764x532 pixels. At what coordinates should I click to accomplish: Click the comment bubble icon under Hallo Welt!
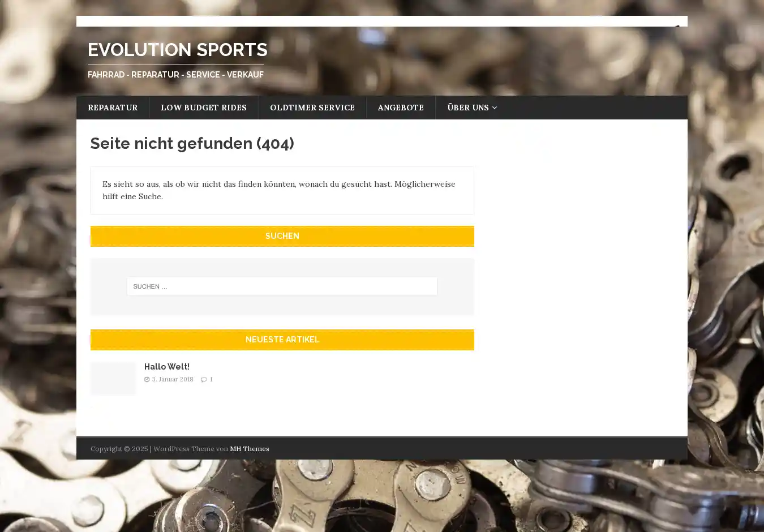pos(204,380)
